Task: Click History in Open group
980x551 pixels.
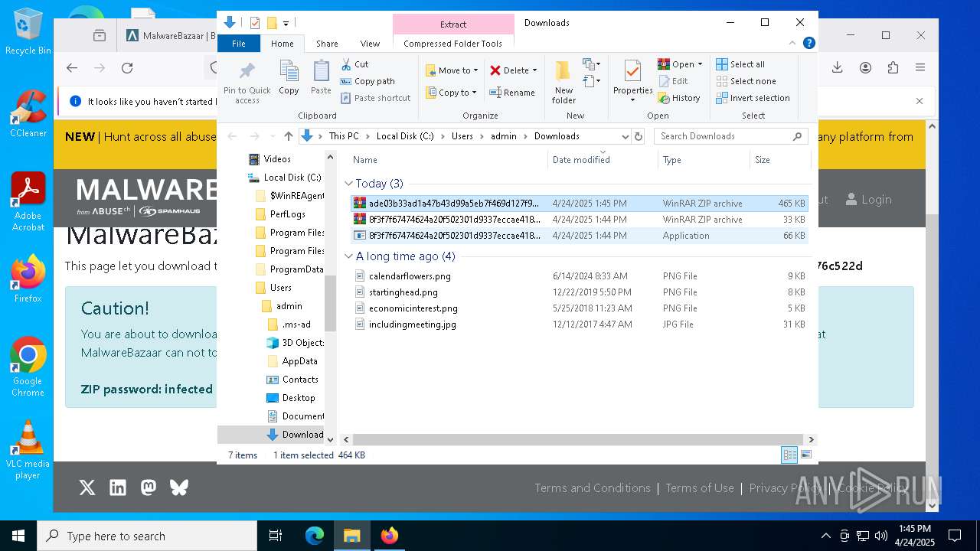Action: tap(679, 98)
